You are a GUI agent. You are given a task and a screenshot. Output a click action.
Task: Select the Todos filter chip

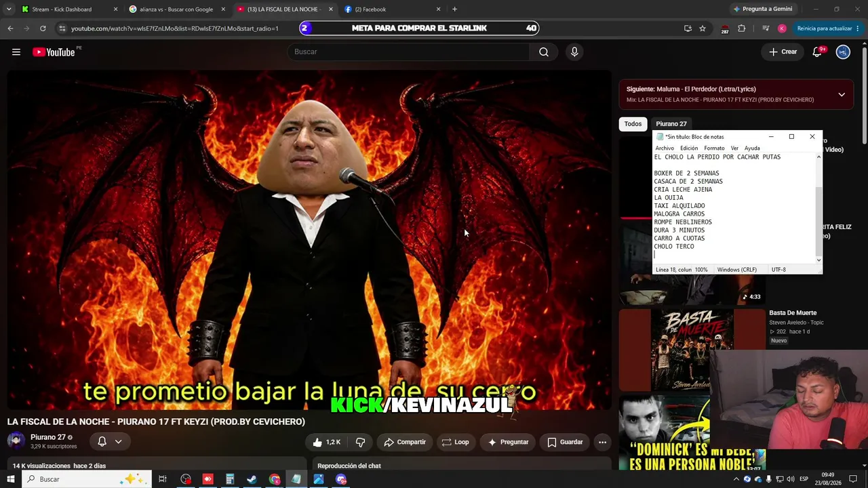633,124
